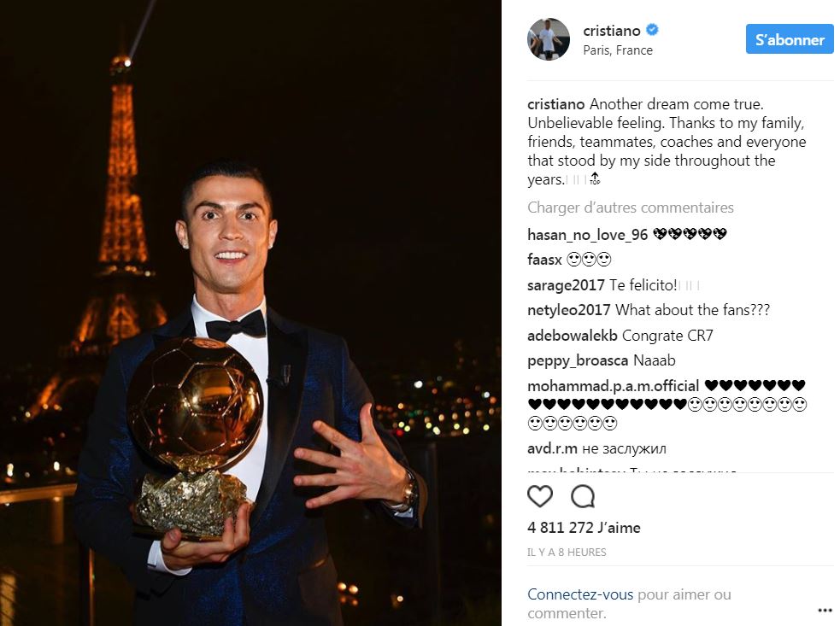Open netyleo2017 commenter profile
The width and height of the screenshot is (840, 626).
[569, 310]
